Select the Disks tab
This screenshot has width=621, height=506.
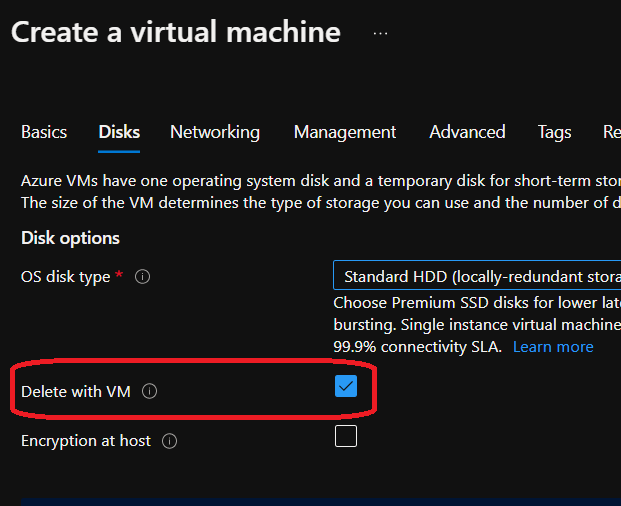[x=119, y=132]
